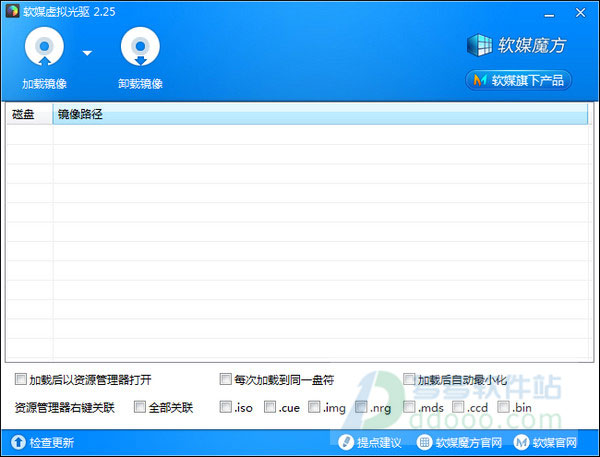Click the 软媒官网 M icon
The width and height of the screenshot is (600, 457).
(x=521, y=442)
